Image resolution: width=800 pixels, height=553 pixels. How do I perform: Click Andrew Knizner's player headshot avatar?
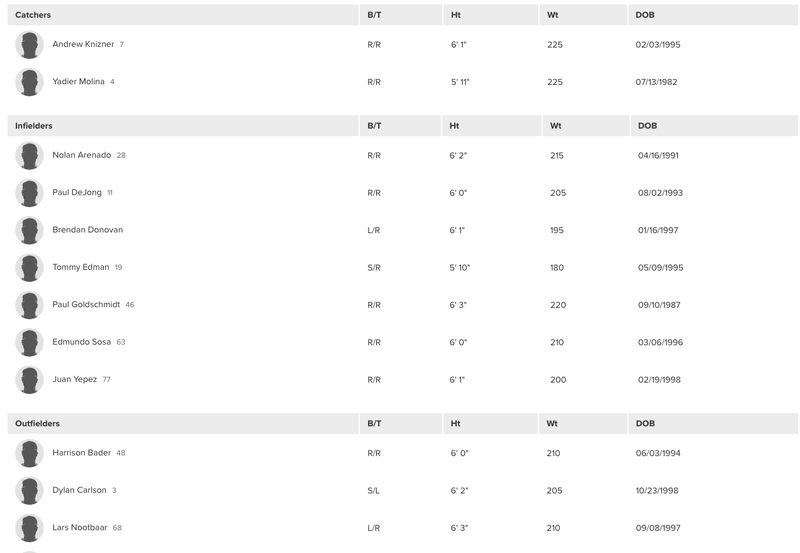pyautogui.click(x=29, y=44)
